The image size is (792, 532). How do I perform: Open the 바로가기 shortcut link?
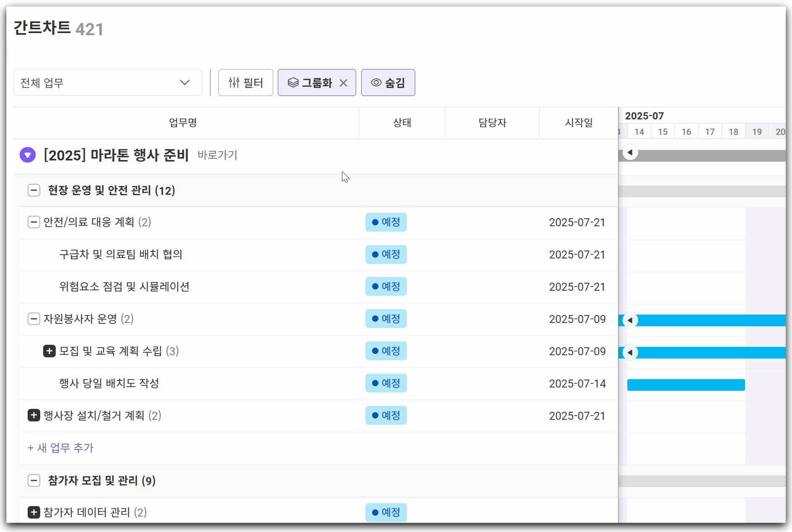[x=217, y=155]
